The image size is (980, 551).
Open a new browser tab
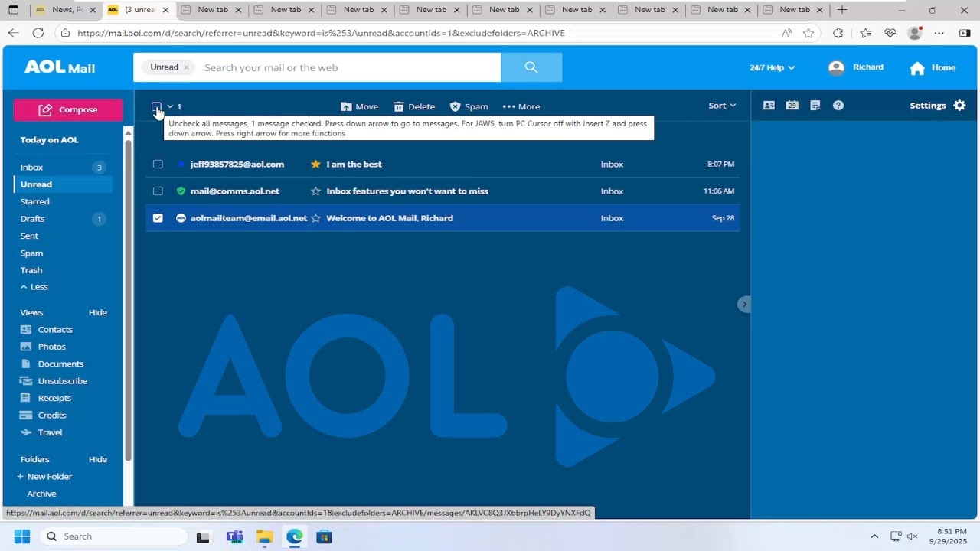[842, 10]
